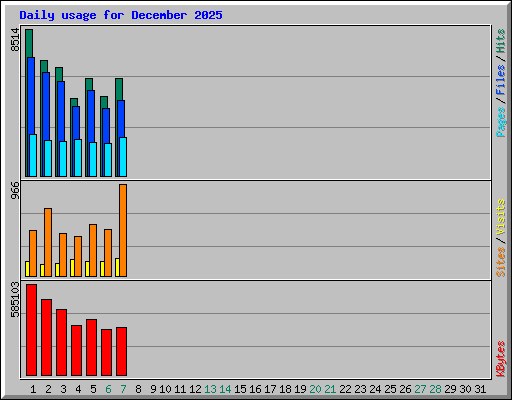Click day number 10 on the x-axis
The height and width of the screenshot is (400, 512).
(x=165, y=389)
